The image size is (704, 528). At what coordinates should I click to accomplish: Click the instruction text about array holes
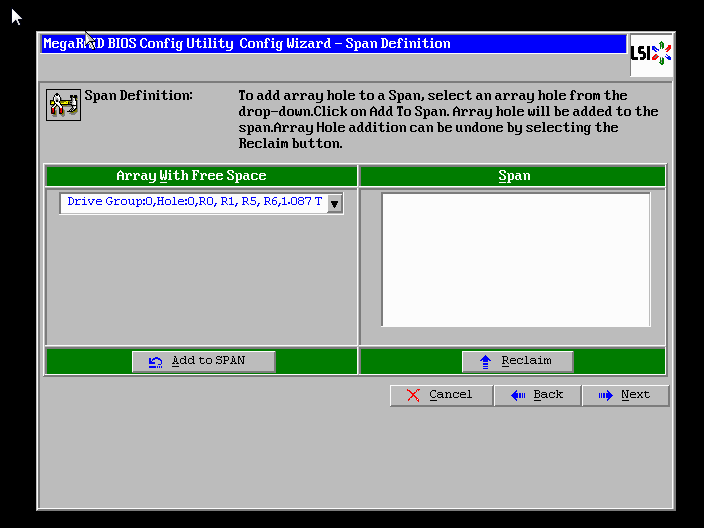click(x=448, y=119)
